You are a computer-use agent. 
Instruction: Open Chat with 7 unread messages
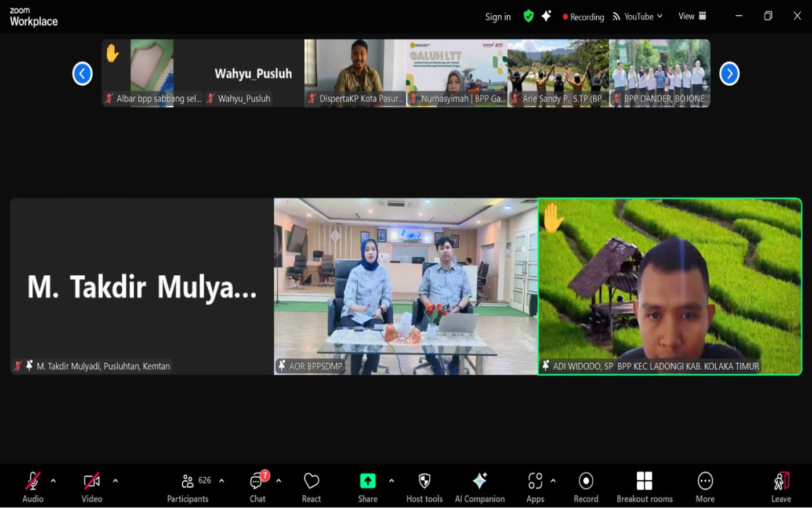point(258,487)
